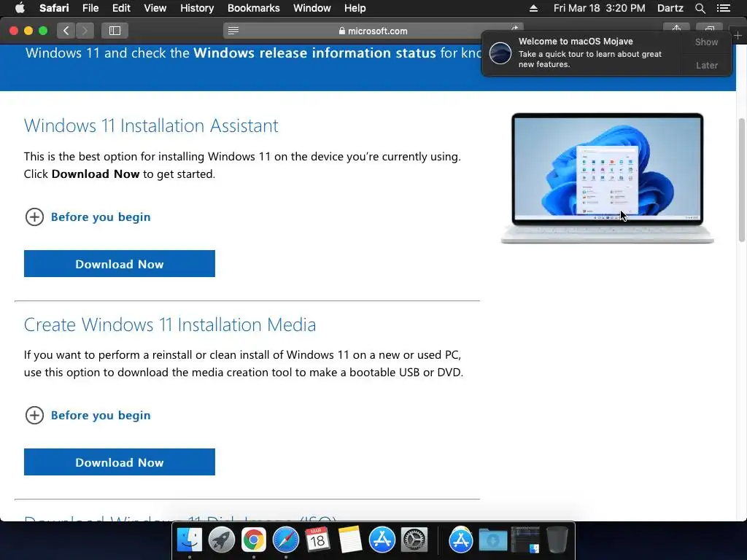Click the macOS Mojave notification icon
747x560 pixels.
(x=500, y=52)
